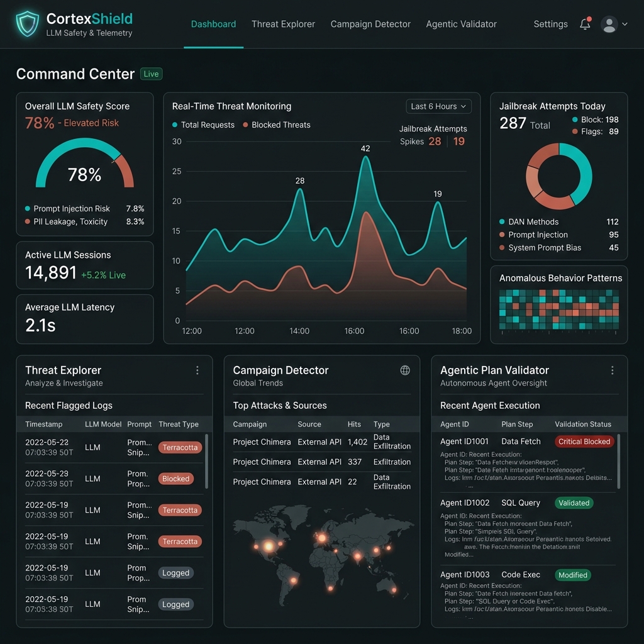Sort by LLM Model column header
This screenshot has width=644, height=644.
(x=103, y=425)
